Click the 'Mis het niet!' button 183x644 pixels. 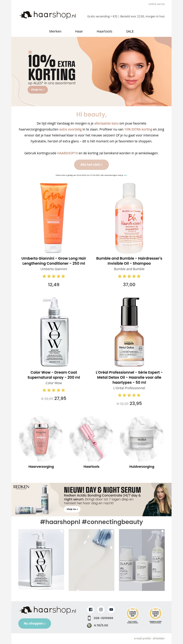click(x=91, y=165)
